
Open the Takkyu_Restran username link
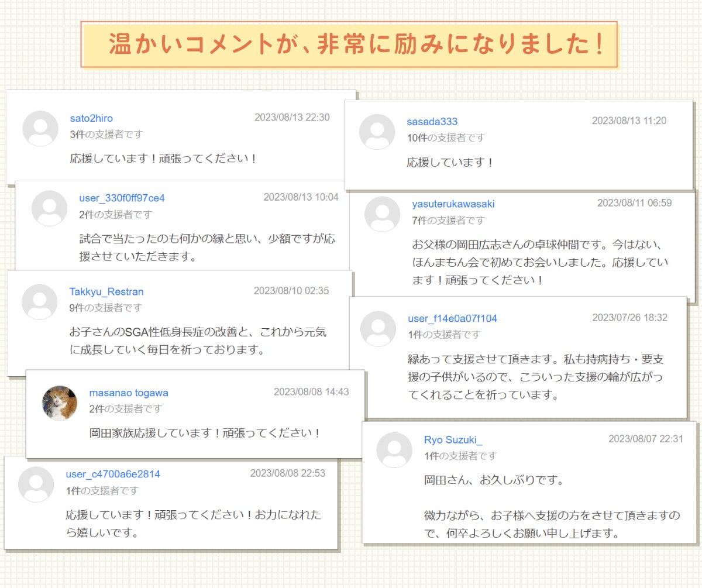pos(106,292)
